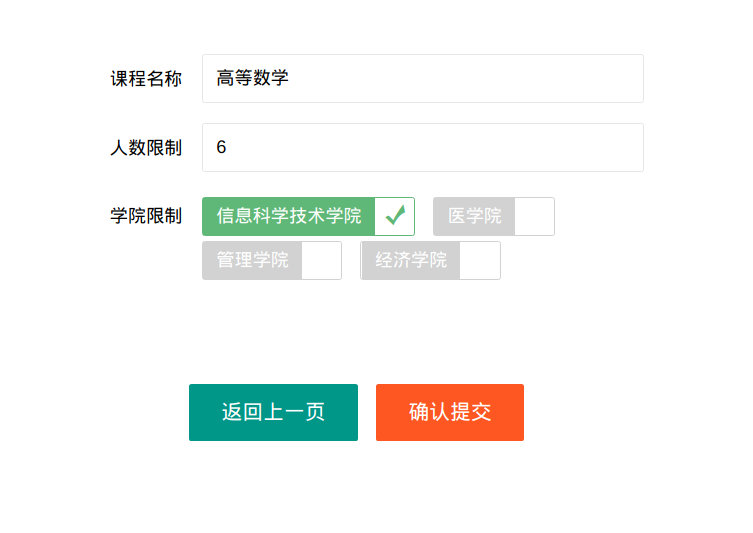The width and height of the screenshot is (753, 533).
Task: Check the 经济学院 option
Action: [431, 261]
